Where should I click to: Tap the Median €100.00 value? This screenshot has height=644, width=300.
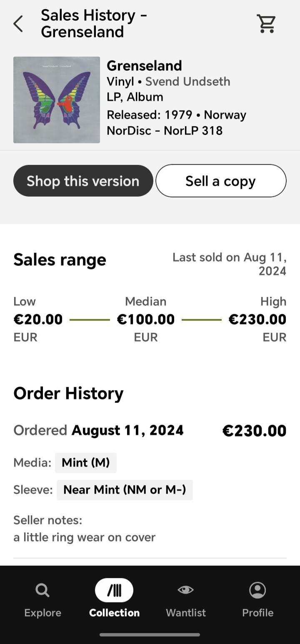pyautogui.click(x=146, y=320)
